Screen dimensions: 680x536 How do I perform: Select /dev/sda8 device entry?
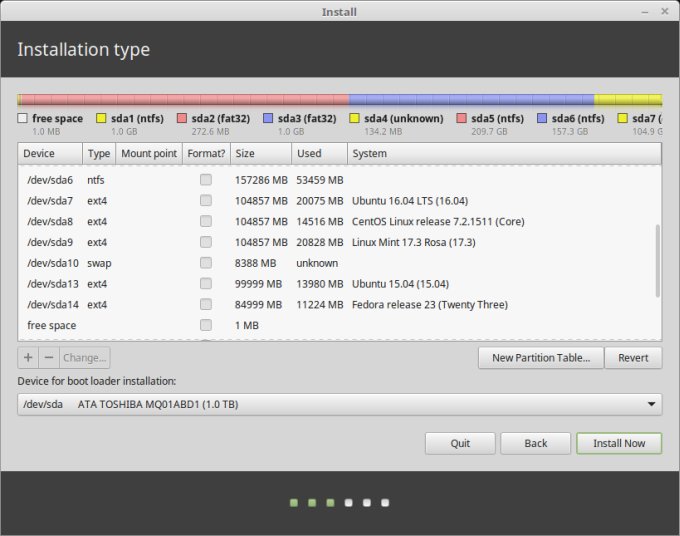[50, 222]
